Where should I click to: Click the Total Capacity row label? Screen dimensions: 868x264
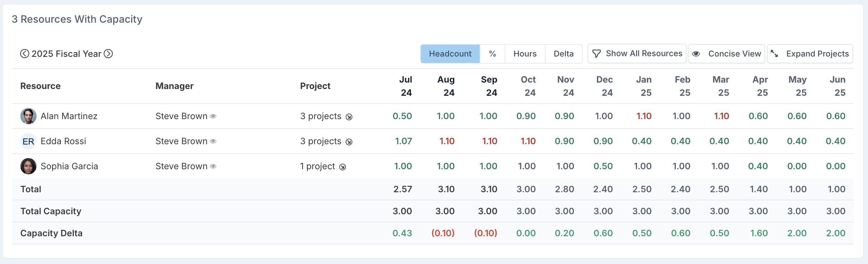(x=51, y=211)
